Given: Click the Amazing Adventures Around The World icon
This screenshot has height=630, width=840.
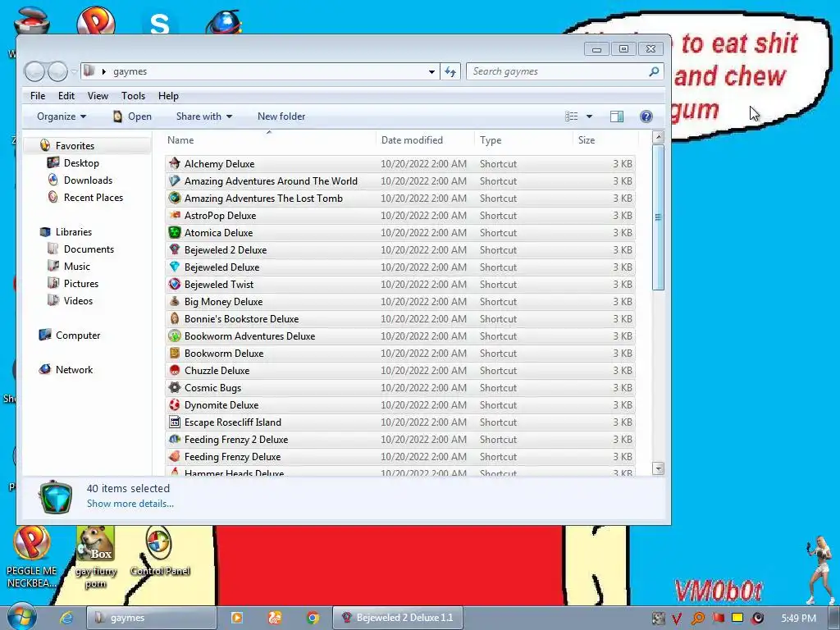Looking at the screenshot, I should [x=175, y=180].
